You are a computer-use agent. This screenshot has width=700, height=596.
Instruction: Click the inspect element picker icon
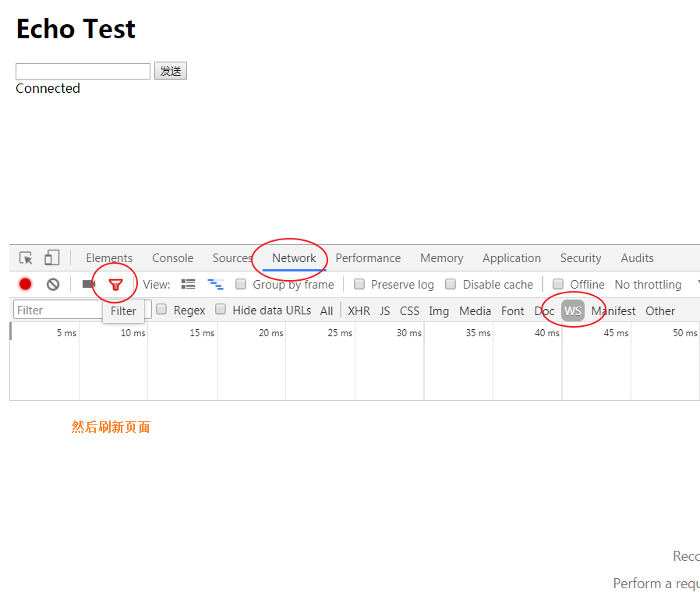(x=26, y=258)
